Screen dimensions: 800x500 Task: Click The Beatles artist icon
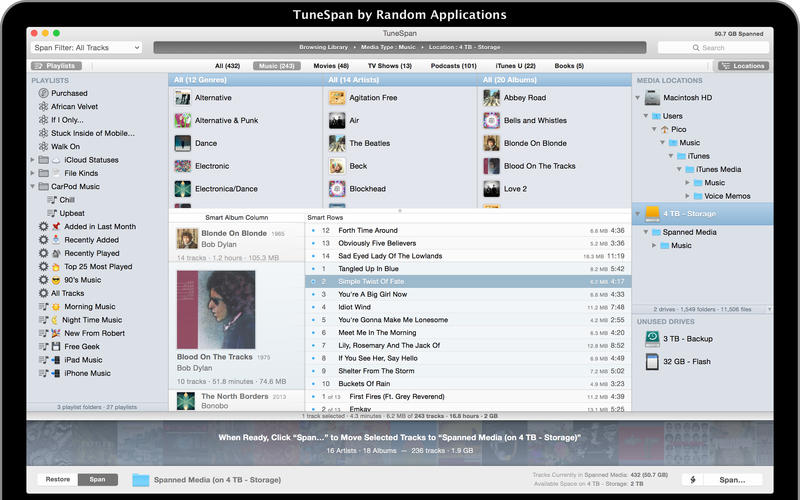(x=337, y=143)
